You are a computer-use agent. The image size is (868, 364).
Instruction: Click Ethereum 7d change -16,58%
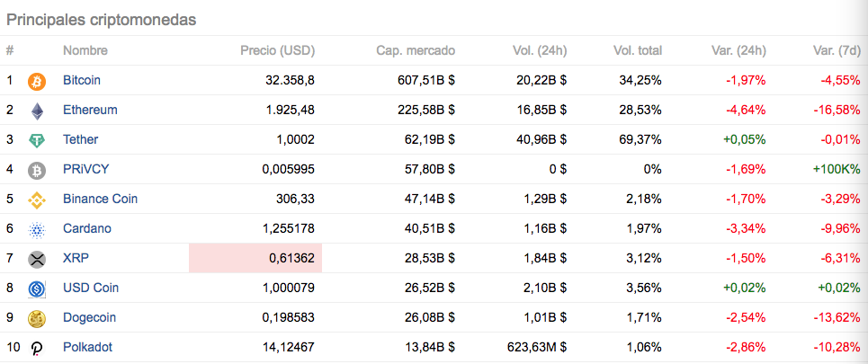click(837, 110)
